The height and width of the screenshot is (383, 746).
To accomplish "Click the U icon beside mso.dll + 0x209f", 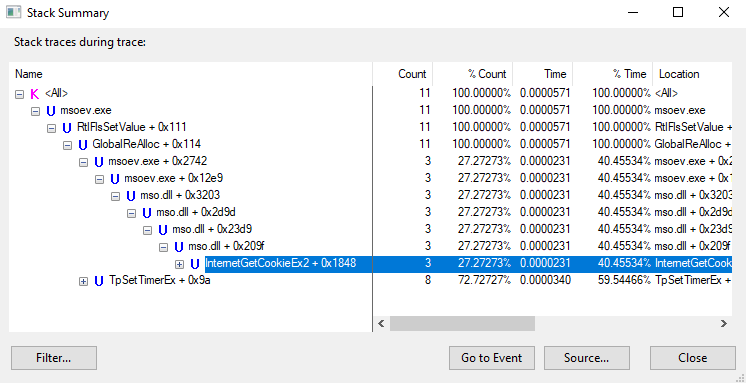I will click(179, 247).
